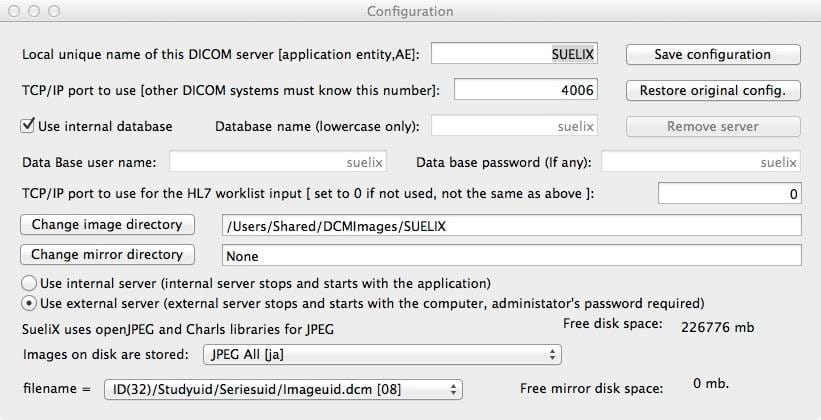This screenshot has height=420, width=821.
Task: Focus the HL7 worklist port field
Action: 729,194
